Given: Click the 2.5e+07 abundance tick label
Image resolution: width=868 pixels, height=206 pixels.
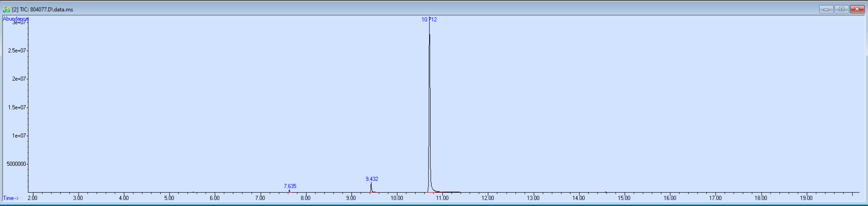Looking at the screenshot, I should tap(18, 51).
